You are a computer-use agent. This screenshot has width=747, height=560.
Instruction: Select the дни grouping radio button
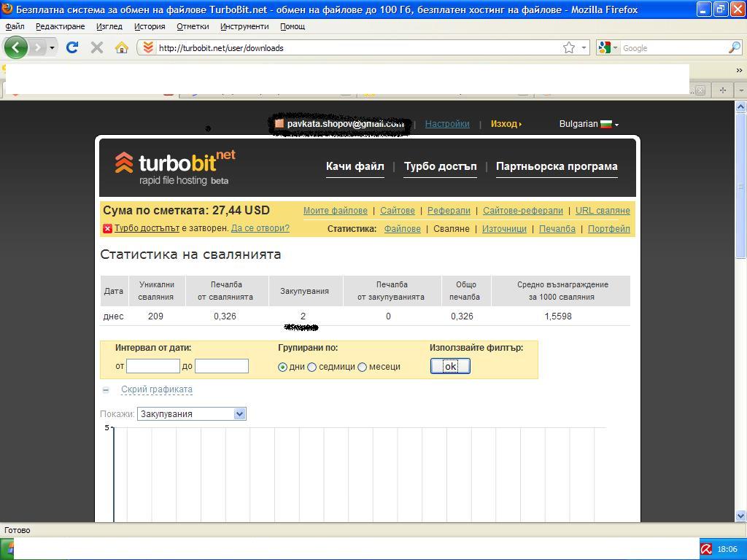[x=282, y=367]
